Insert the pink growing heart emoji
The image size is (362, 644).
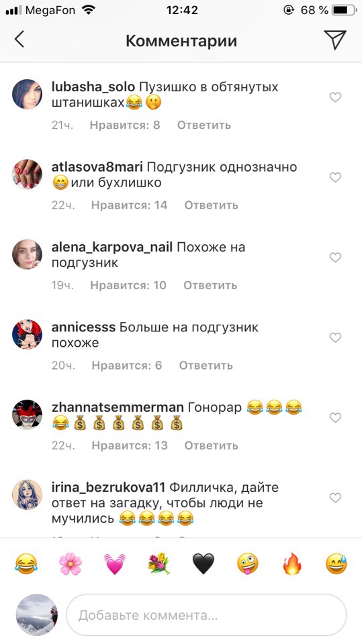pyautogui.click(x=115, y=563)
